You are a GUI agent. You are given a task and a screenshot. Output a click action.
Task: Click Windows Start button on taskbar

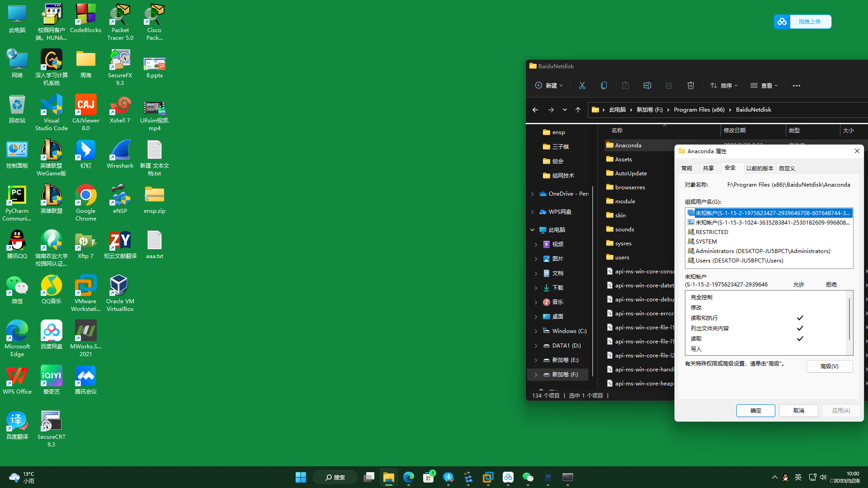click(x=301, y=477)
